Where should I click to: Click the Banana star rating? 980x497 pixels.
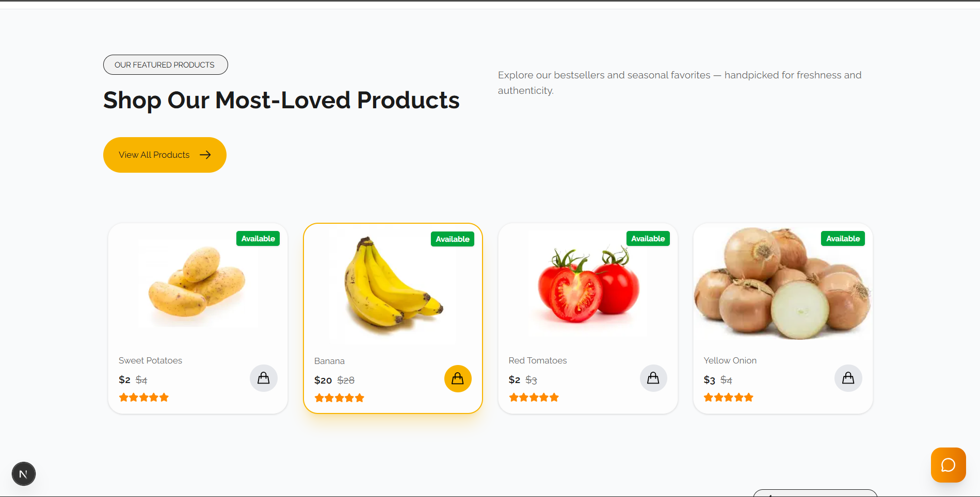click(340, 398)
